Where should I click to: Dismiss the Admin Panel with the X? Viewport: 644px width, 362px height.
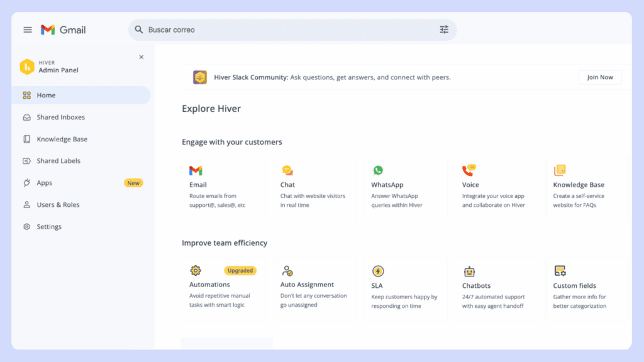pos(142,56)
